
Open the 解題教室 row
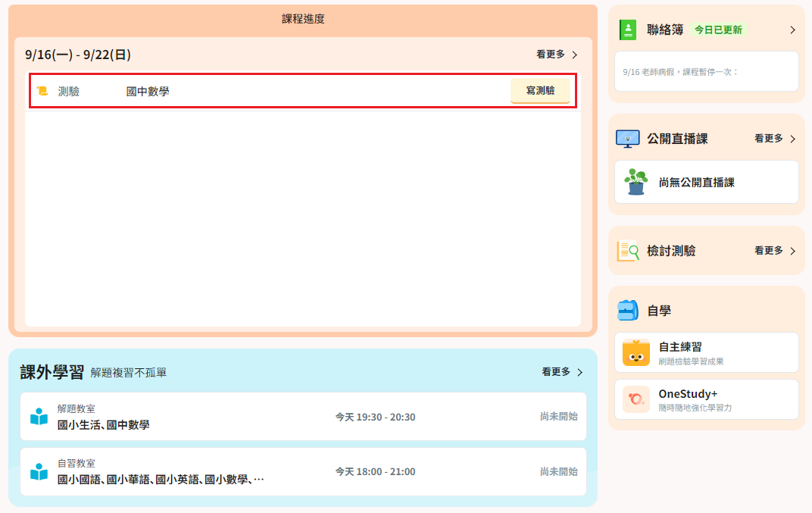pyautogui.click(x=303, y=417)
